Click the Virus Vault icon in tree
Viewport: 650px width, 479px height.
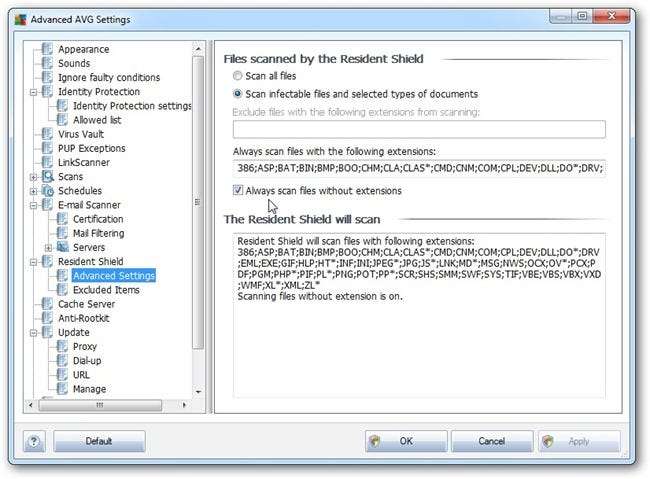[x=47, y=134]
